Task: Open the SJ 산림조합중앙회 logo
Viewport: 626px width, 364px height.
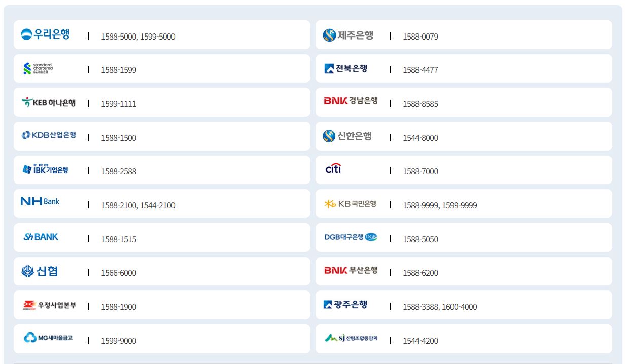Action: point(351,338)
